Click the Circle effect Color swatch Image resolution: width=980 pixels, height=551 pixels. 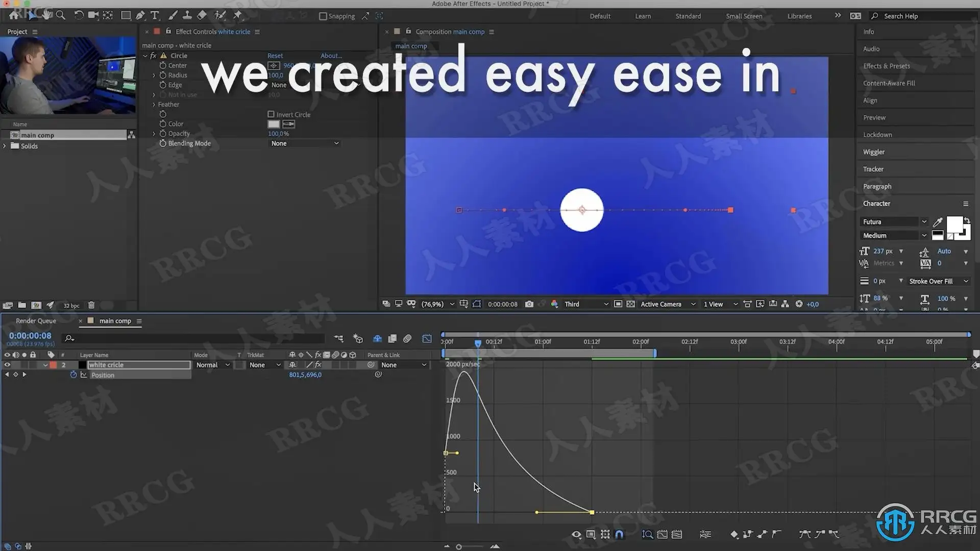(x=274, y=124)
